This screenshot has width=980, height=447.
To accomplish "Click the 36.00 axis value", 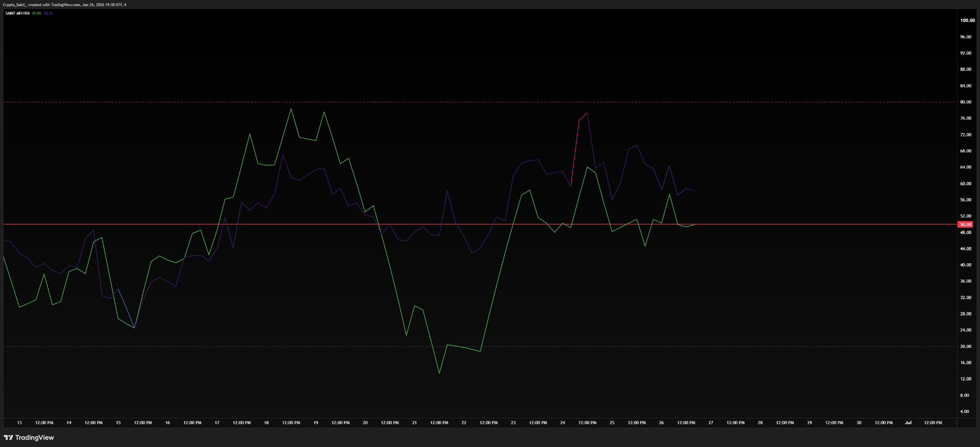I will coord(966,281).
